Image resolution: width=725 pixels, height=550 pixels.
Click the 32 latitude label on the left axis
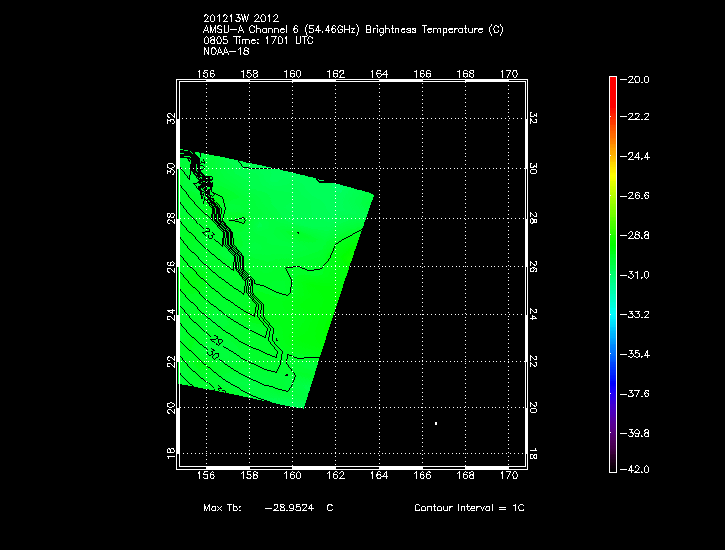pyautogui.click(x=171, y=118)
